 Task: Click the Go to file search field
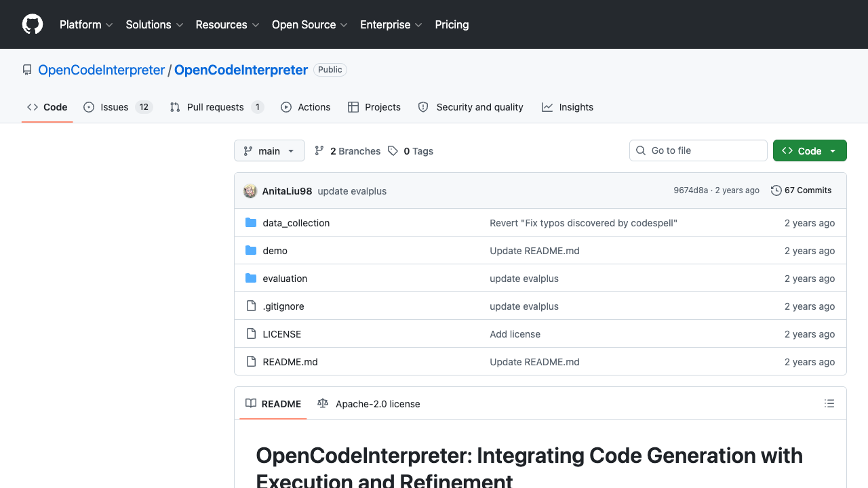click(x=698, y=150)
